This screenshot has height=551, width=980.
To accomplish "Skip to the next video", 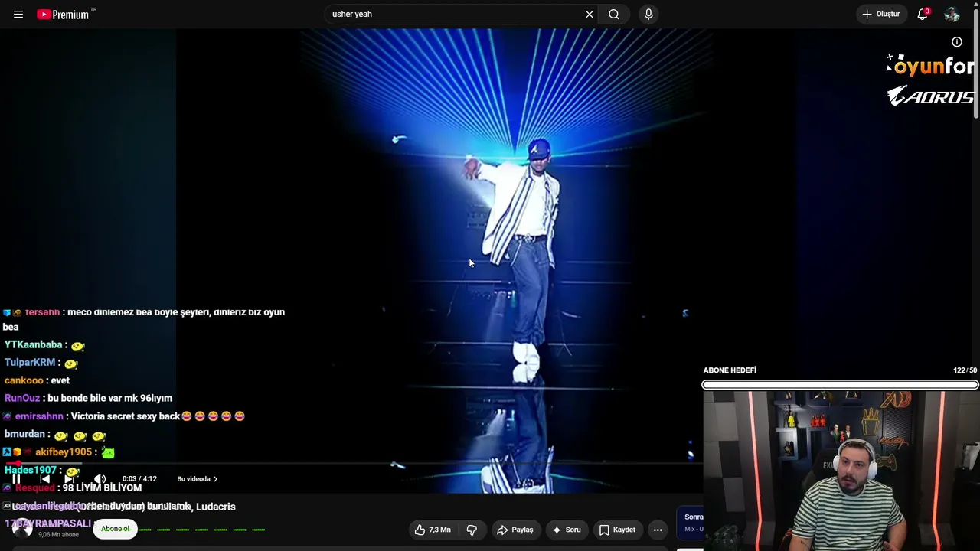I will pos(70,479).
